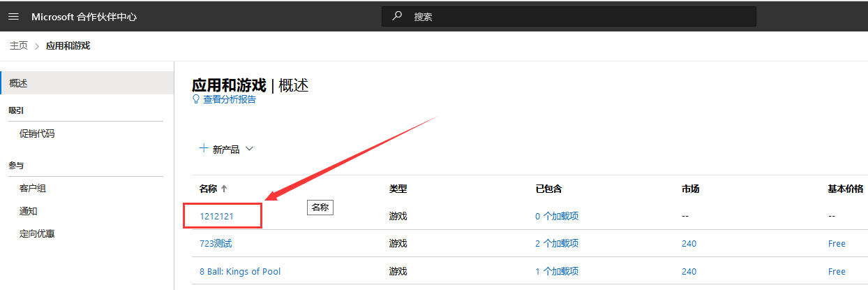Open 8 Ball: Kings of Pool

240,271
